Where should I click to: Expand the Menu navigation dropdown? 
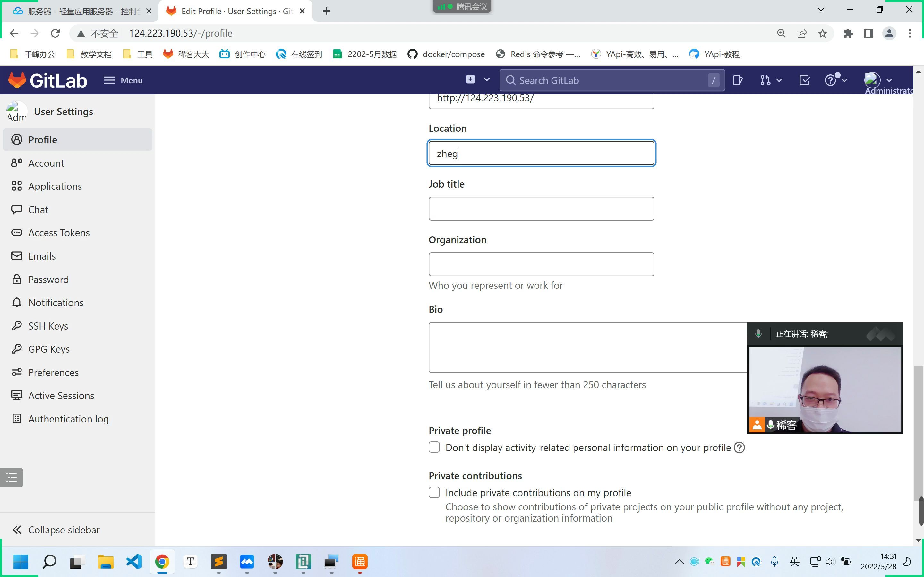pos(124,80)
